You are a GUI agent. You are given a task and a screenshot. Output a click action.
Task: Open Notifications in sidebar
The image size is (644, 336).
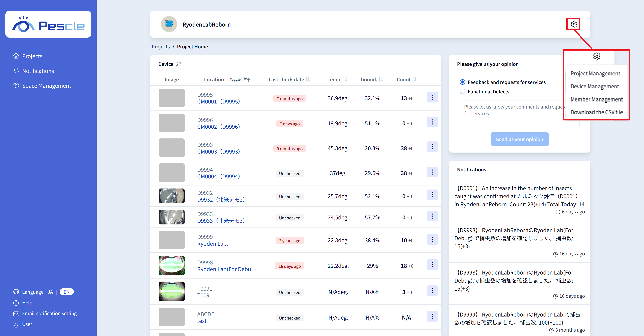[x=38, y=71]
